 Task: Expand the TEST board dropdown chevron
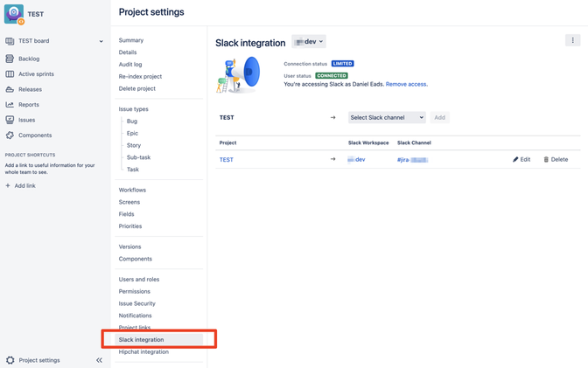click(101, 41)
